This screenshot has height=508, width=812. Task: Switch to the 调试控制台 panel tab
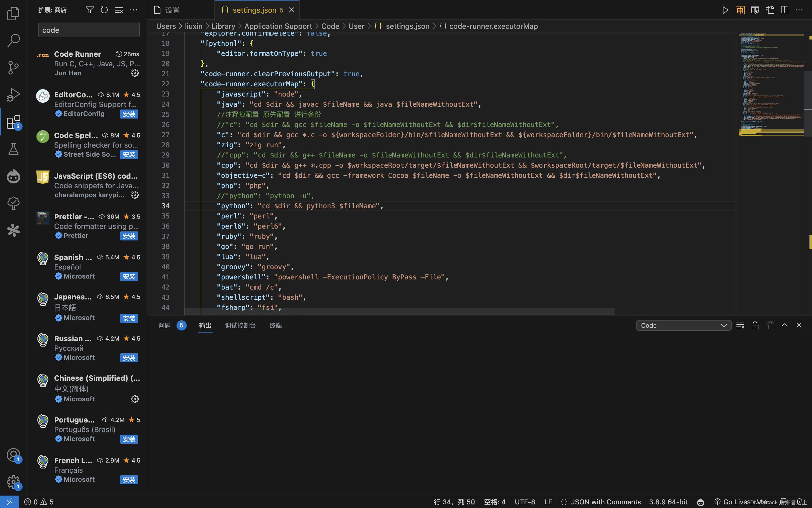240,325
